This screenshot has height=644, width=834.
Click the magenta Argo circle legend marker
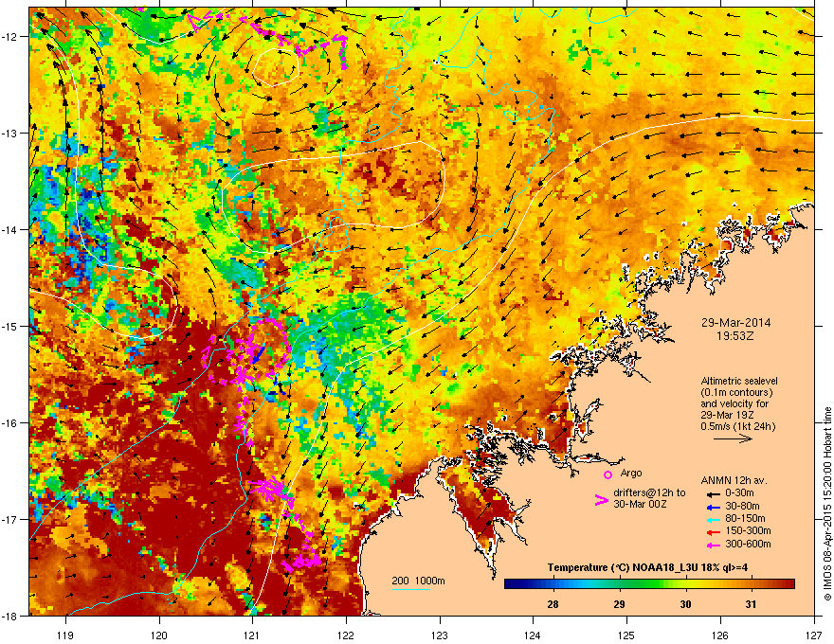[607, 474]
